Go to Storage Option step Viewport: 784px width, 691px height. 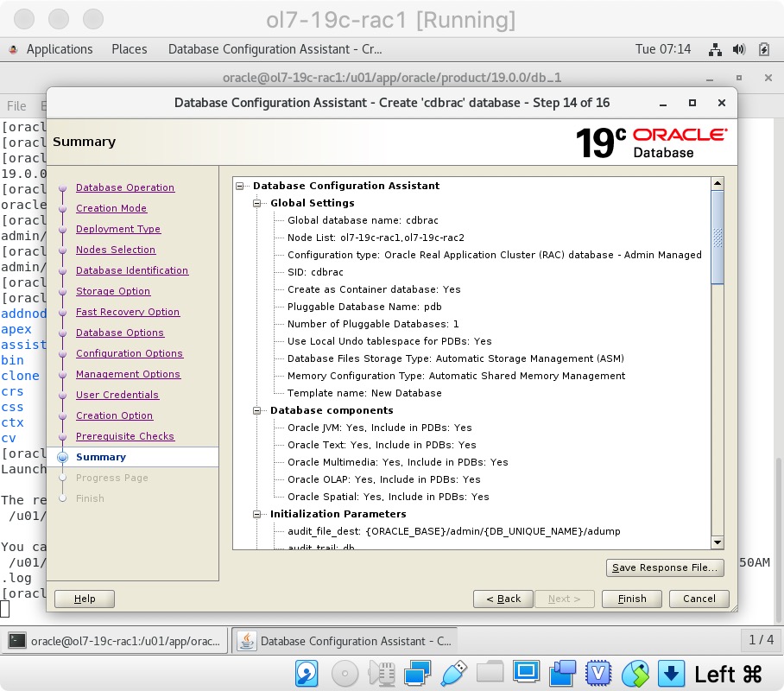[x=113, y=291]
